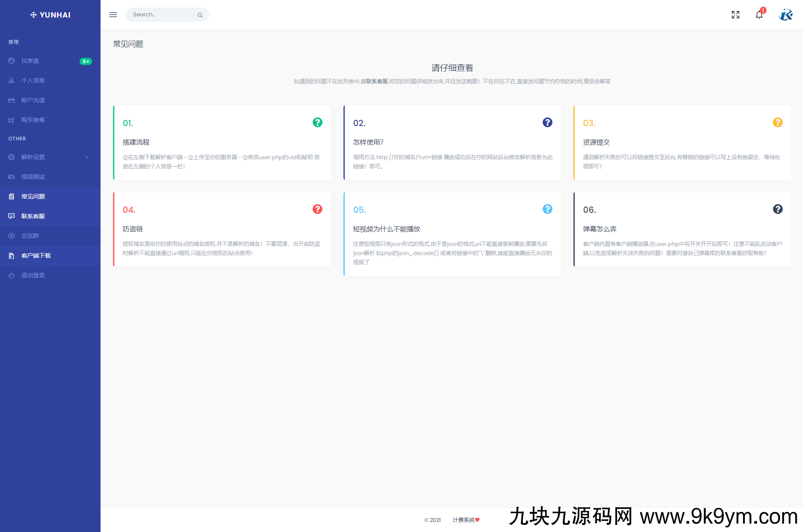Image resolution: width=803 pixels, height=532 pixels.
Task: Toggle the hamburger sidebar menu
Action: click(x=113, y=15)
